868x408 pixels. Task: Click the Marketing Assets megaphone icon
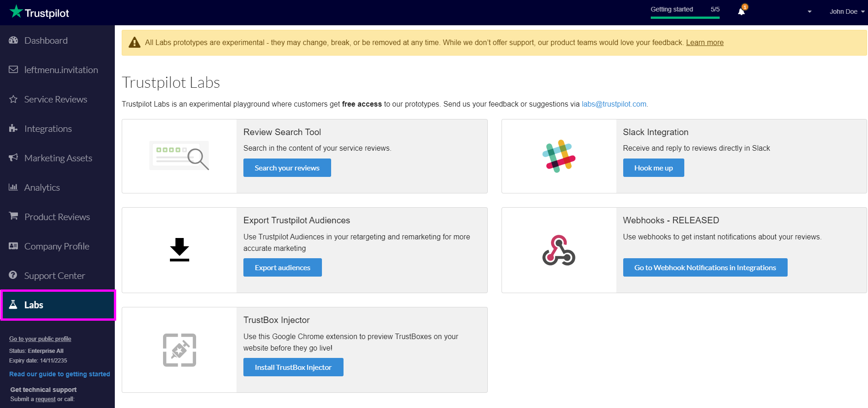point(13,158)
